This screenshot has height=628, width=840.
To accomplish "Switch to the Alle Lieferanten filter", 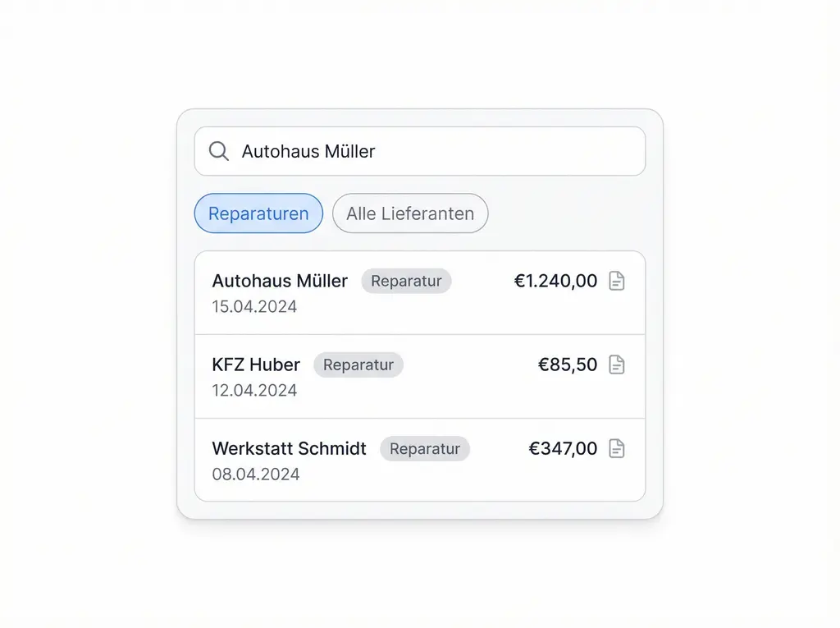I will tap(410, 213).
